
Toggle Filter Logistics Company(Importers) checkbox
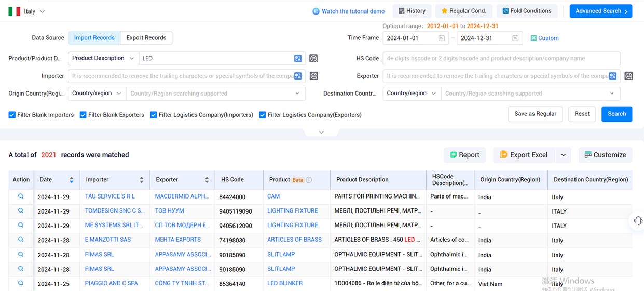click(x=154, y=115)
